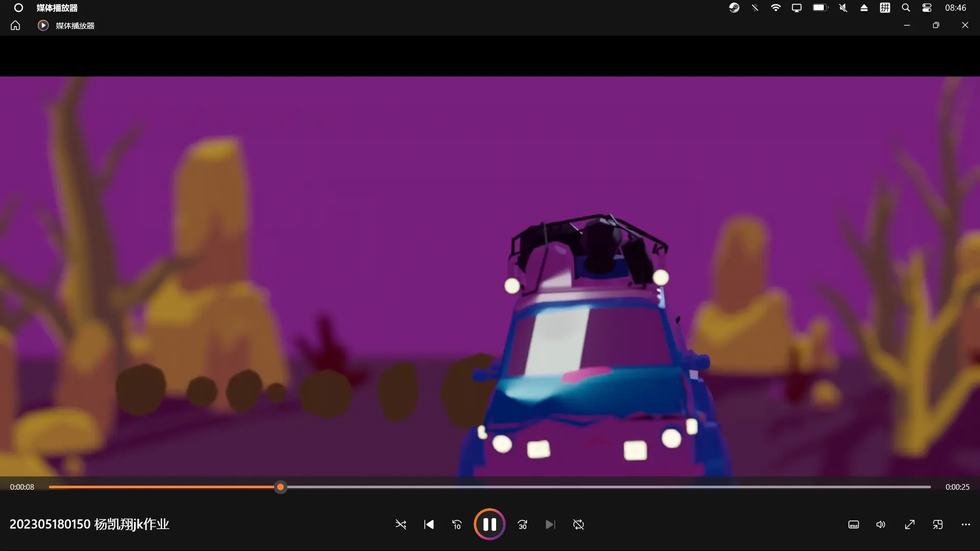980x551 pixels.
Task: Enter full screen mode
Action: (x=910, y=524)
